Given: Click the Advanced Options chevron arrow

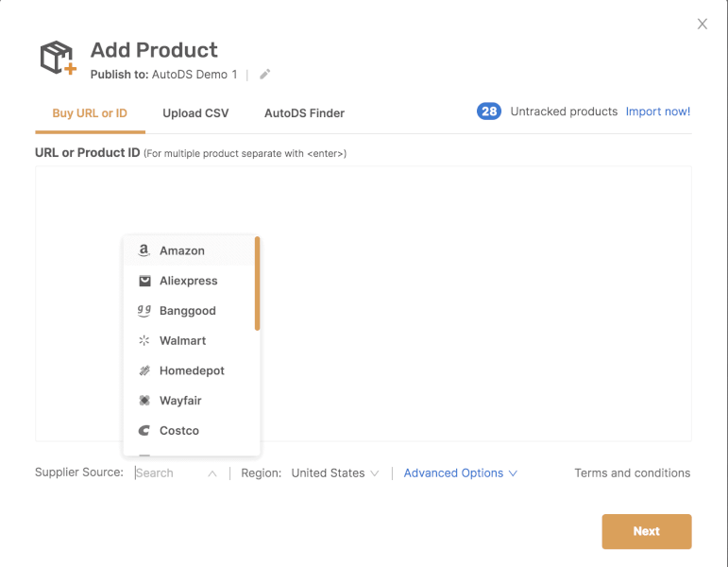Looking at the screenshot, I should (513, 473).
